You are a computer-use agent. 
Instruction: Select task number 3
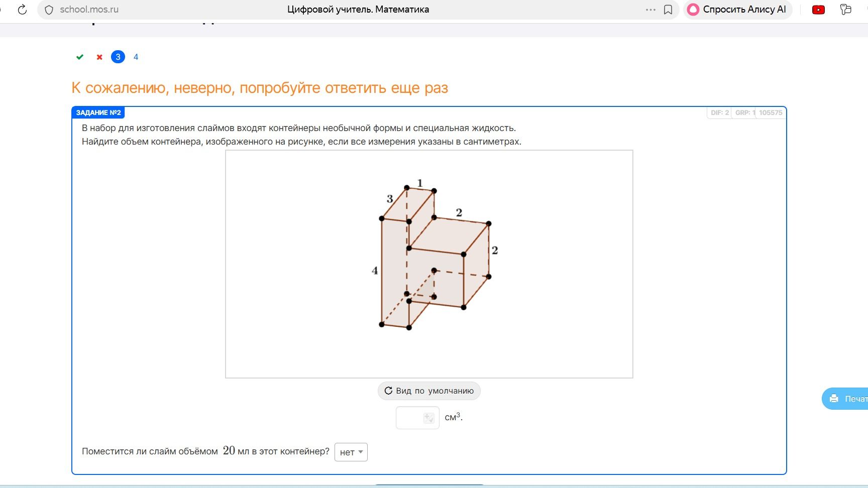tap(118, 57)
